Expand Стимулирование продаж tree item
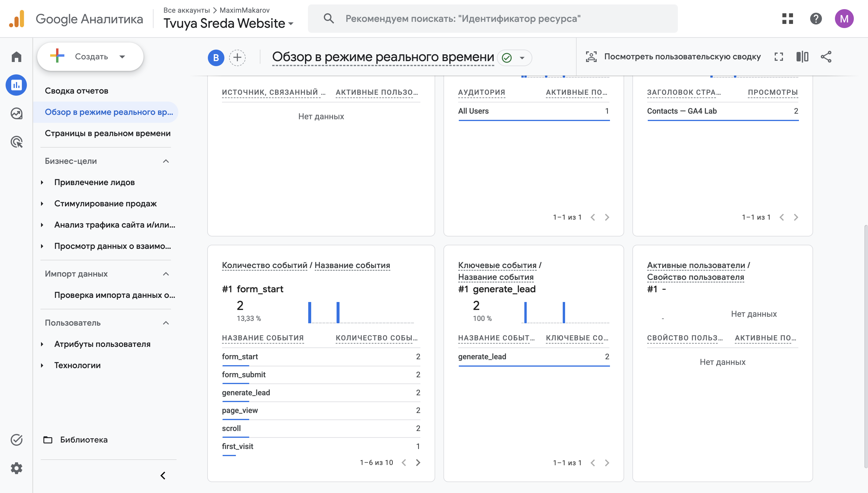The width and height of the screenshot is (868, 493). pos(42,203)
